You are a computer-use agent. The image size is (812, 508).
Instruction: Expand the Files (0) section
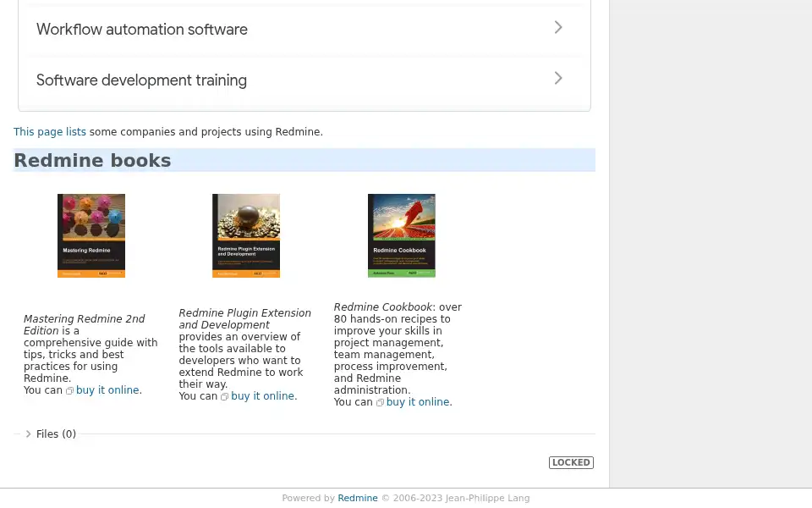(29, 433)
